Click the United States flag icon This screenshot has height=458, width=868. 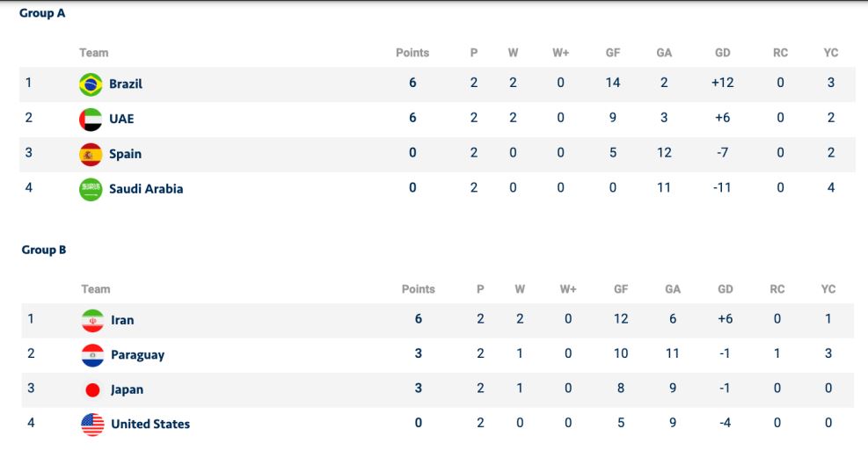tap(92, 425)
